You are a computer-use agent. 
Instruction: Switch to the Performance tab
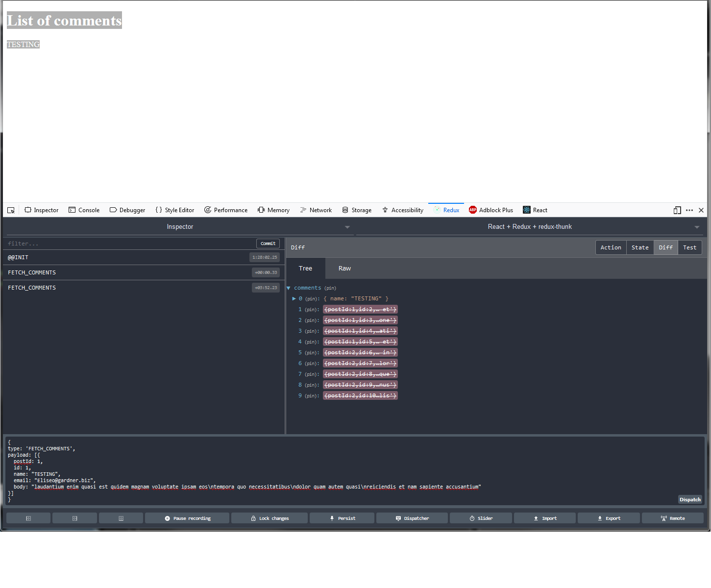coord(226,210)
